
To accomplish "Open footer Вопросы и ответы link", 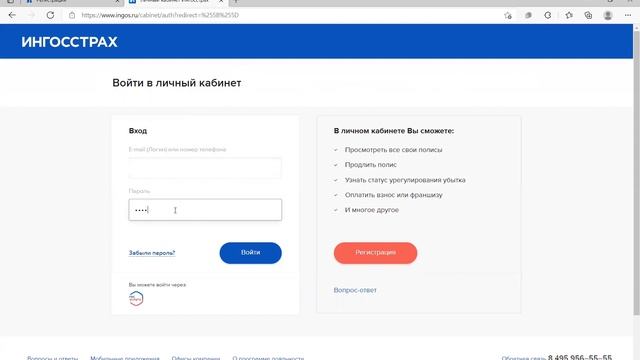I will point(53,358).
